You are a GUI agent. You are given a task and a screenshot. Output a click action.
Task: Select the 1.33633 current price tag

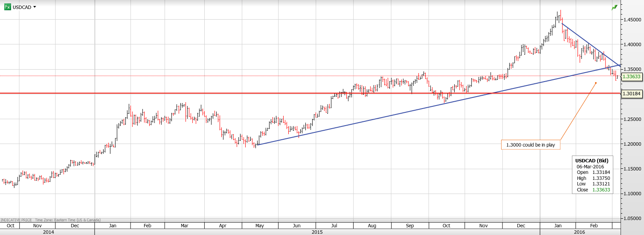(x=632, y=76)
